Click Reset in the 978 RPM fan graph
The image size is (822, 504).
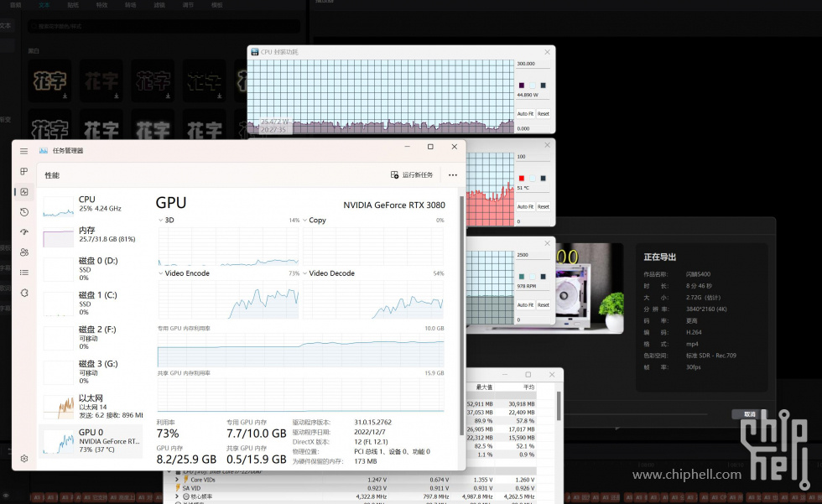pyautogui.click(x=544, y=304)
